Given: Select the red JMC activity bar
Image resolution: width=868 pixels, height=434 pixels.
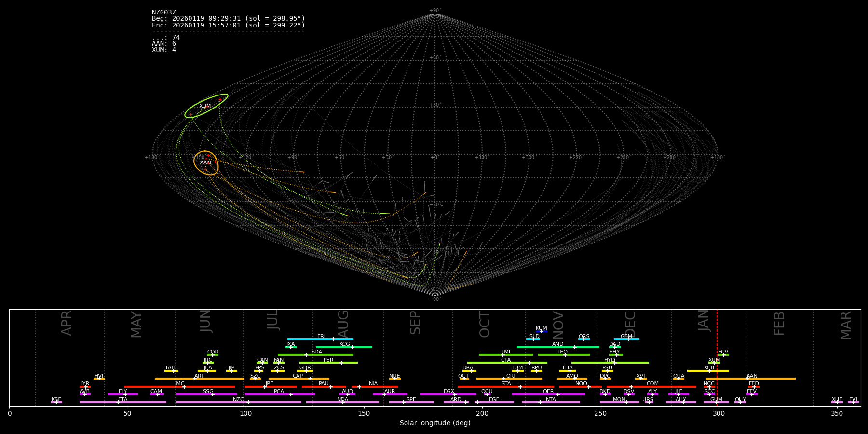Looking at the screenshot, I should [180, 386].
